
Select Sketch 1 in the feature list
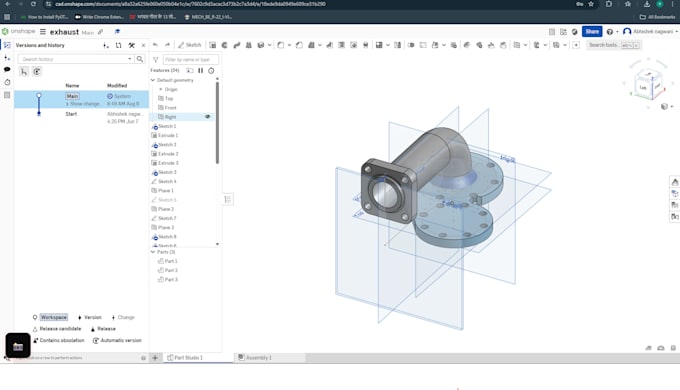click(x=164, y=126)
